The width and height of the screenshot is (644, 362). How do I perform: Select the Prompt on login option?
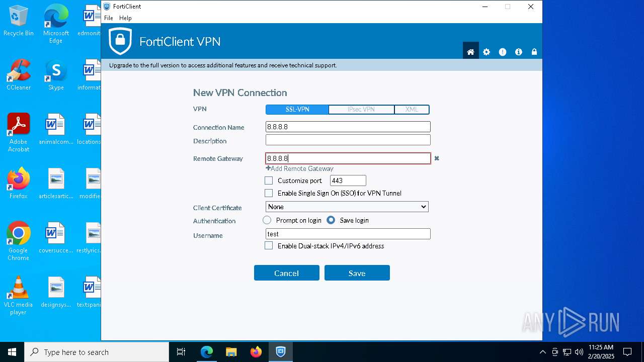pyautogui.click(x=267, y=220)
